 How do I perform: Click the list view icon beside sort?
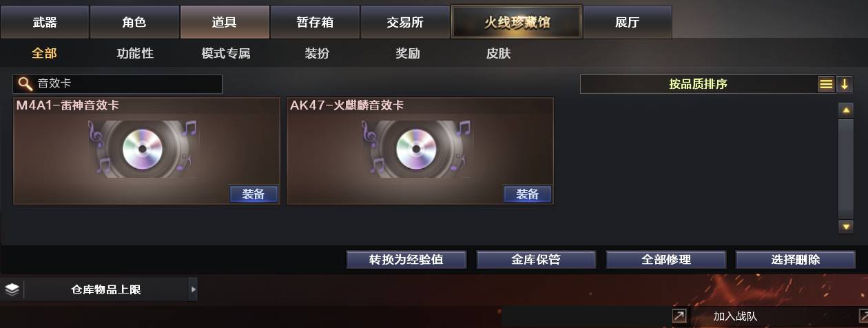(x=826, y=84)
